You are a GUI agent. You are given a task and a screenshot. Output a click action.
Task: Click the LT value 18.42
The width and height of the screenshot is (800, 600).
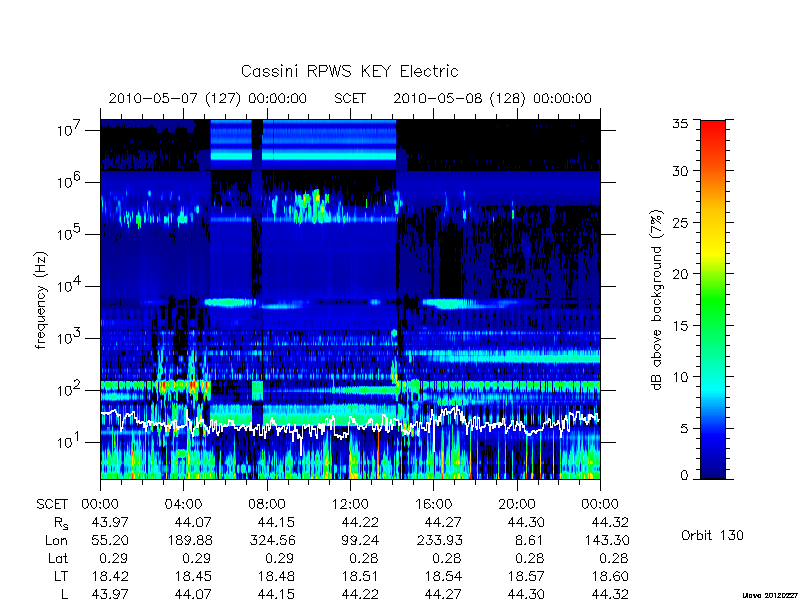pyautogui.click(x=110, y=576)
